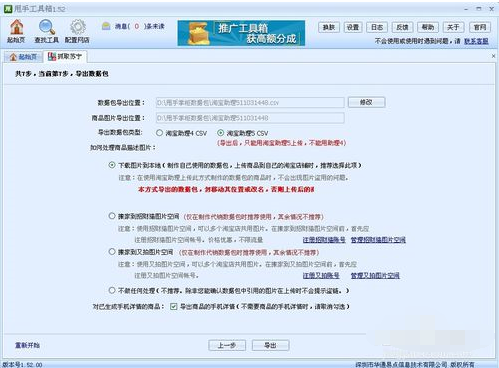
Task: Open 注册招财猫账号 link
Action: pyautogui.click(x=324, y=240)
